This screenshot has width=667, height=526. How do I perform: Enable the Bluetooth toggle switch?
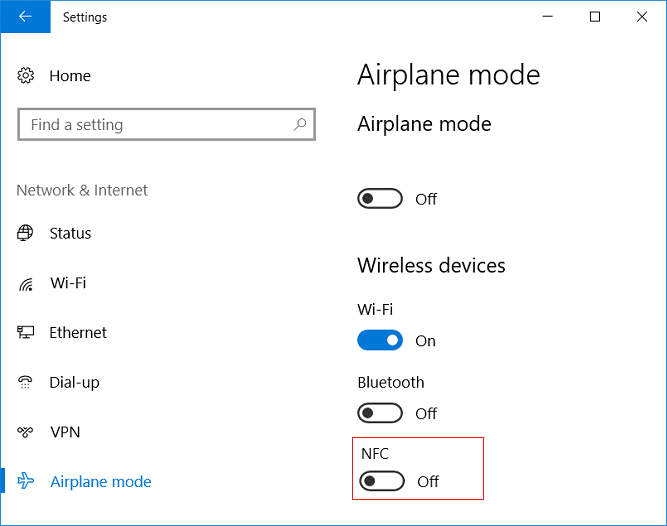(380, 413)
